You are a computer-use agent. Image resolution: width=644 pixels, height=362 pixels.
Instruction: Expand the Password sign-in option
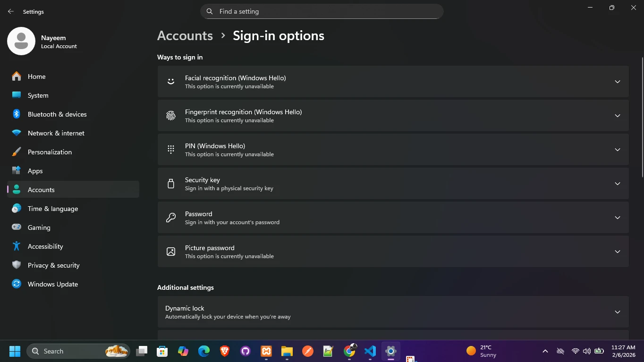(617, 218)
